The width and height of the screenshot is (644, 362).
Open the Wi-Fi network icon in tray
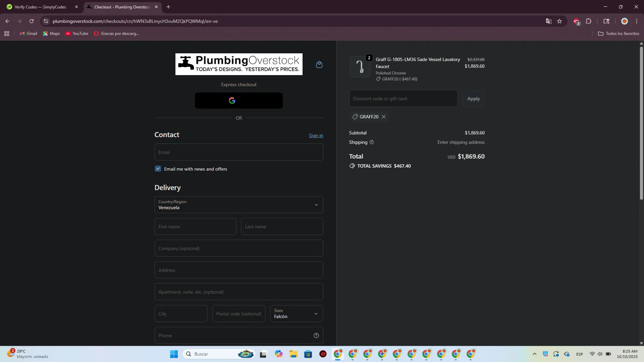(x=592, y=354)
